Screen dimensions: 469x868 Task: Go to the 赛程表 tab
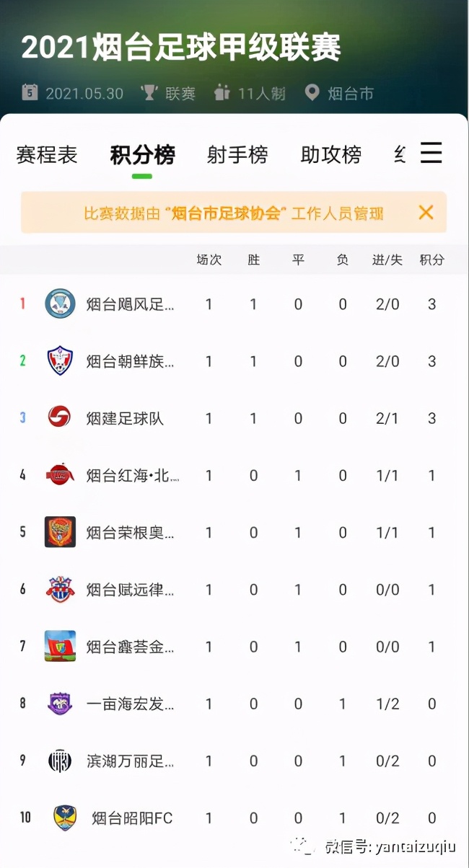(x=46, y=154)
